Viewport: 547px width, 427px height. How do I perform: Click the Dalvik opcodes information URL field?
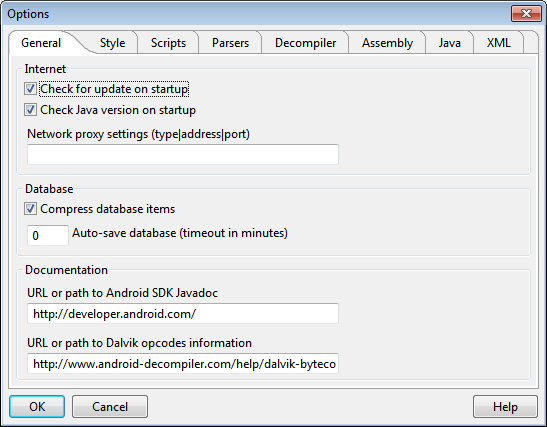(183, 364)
